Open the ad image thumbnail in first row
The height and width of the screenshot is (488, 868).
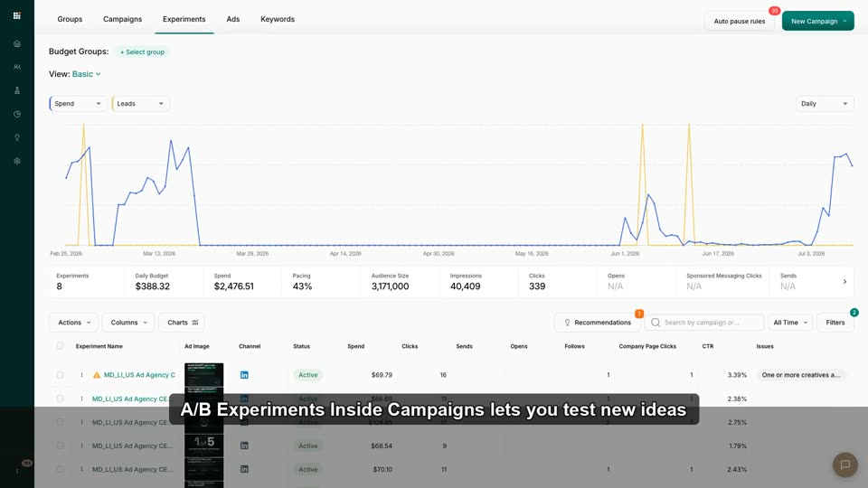(x=203, y=374)
